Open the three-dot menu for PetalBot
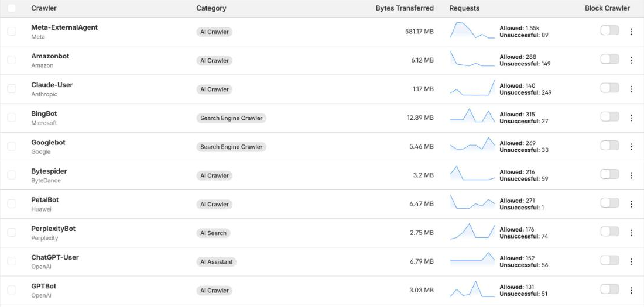644x307 pixels. 631,204
